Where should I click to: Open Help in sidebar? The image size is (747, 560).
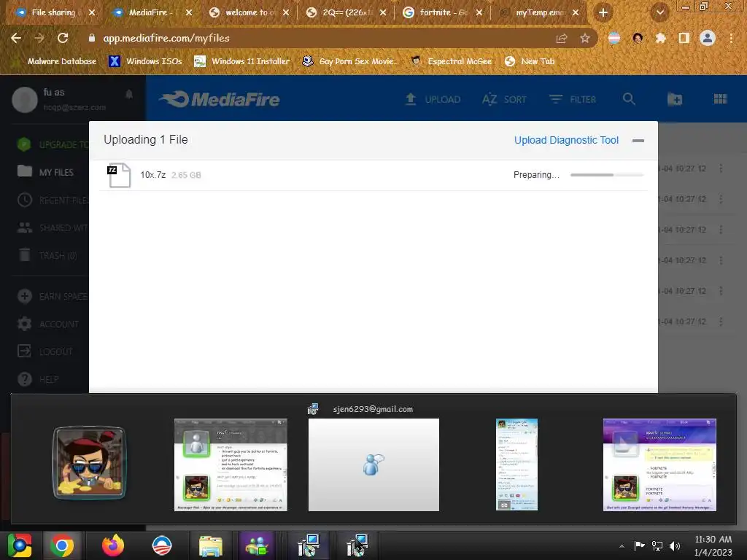pos(38,379)
